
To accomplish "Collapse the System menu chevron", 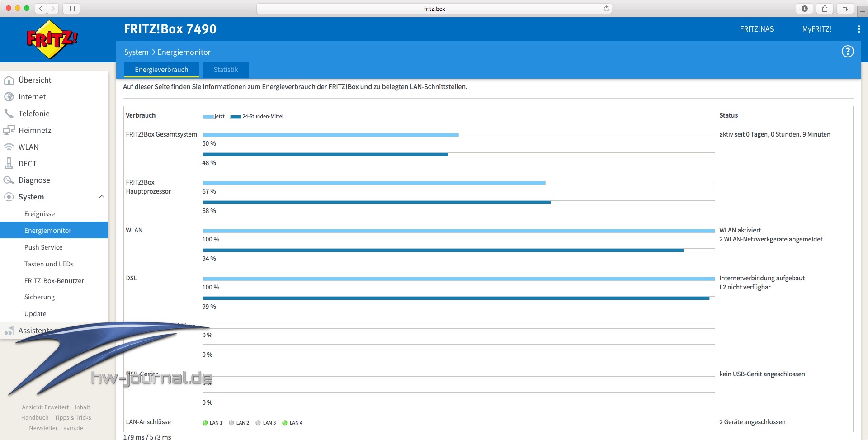I will [x=102, y=197].
